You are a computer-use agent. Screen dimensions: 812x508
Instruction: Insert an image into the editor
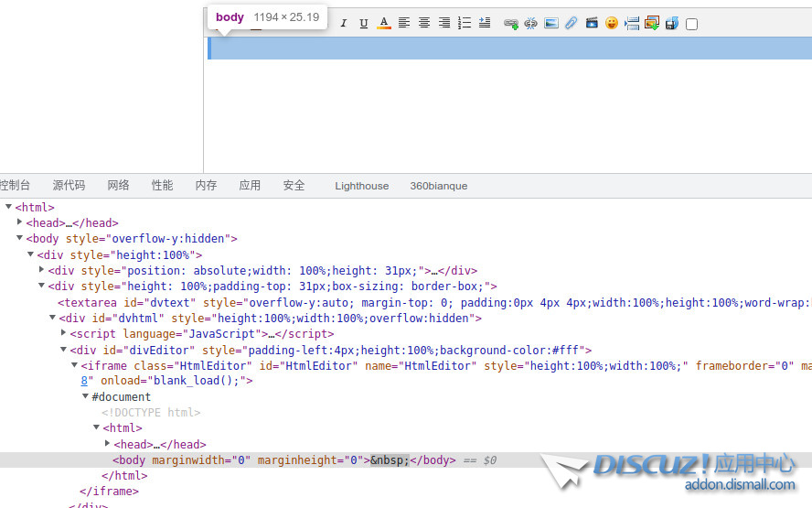coord(551,24)
